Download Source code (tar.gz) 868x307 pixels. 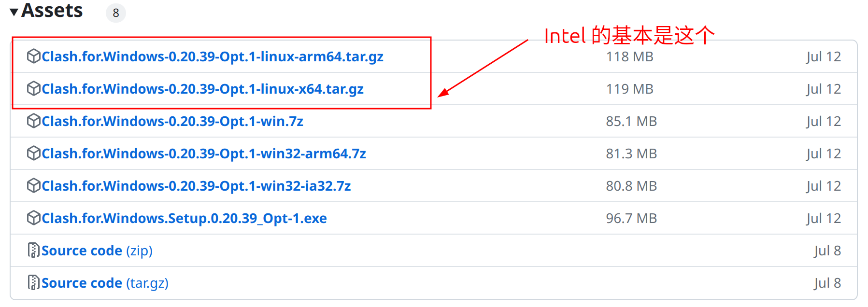105,283
